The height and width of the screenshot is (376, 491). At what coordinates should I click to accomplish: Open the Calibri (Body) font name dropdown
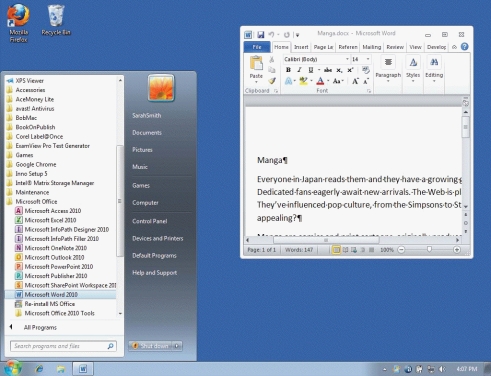coord(347,59)
